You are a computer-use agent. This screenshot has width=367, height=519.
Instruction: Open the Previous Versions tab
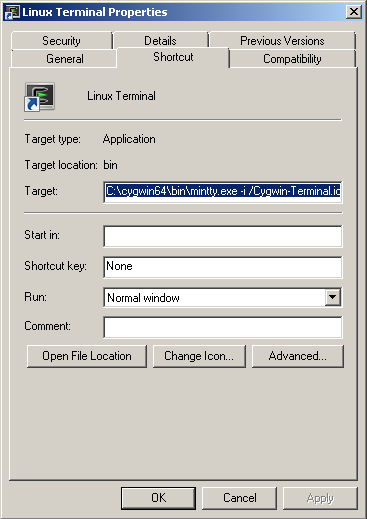282,41
